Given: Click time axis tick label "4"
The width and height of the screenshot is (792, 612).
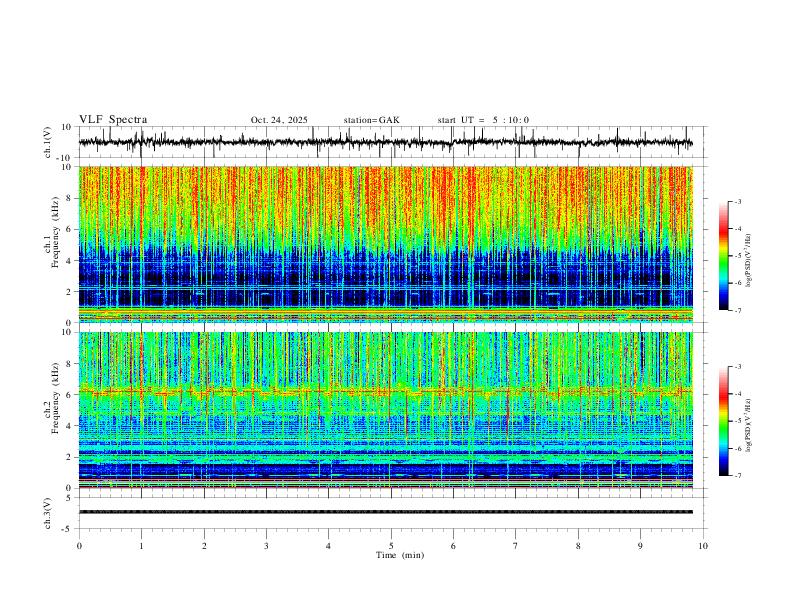Looking at the screenshot, I should [x=328, y=546].
